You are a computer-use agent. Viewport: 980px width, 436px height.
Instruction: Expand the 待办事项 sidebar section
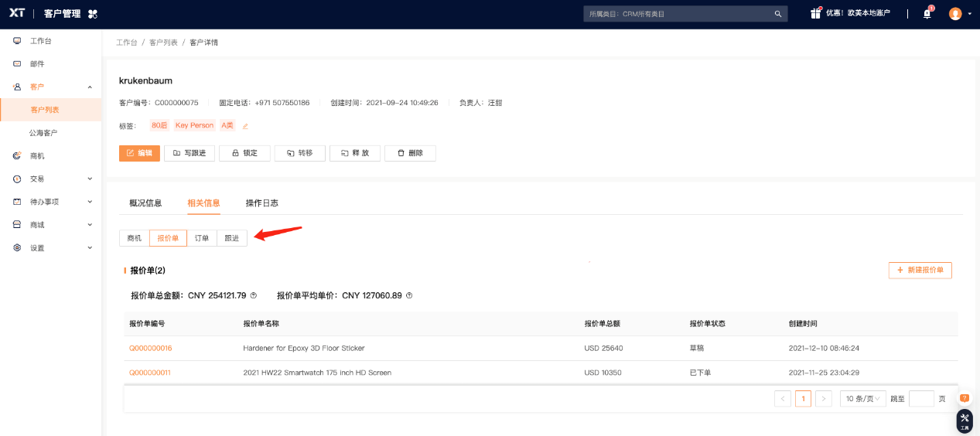tap(90, 202)
